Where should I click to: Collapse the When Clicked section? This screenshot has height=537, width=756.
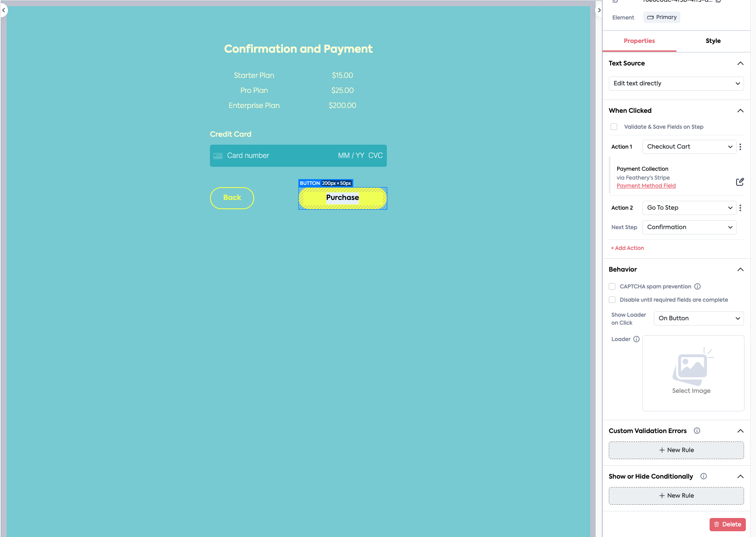point(740,111)
